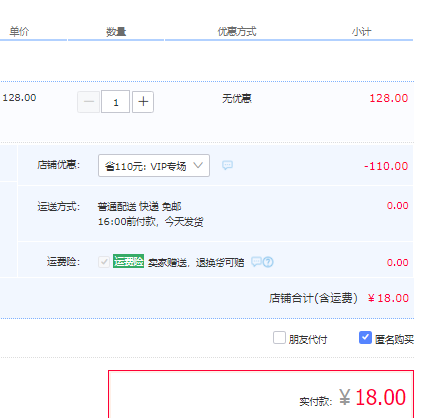Click the 朋友代付 label text
The image size is (425, 418).
308,340
